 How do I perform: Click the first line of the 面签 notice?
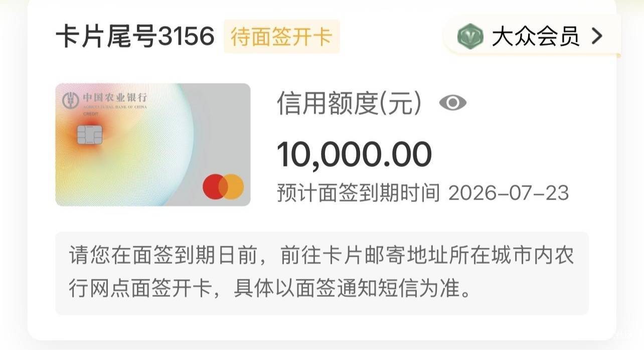pos(321,256)
